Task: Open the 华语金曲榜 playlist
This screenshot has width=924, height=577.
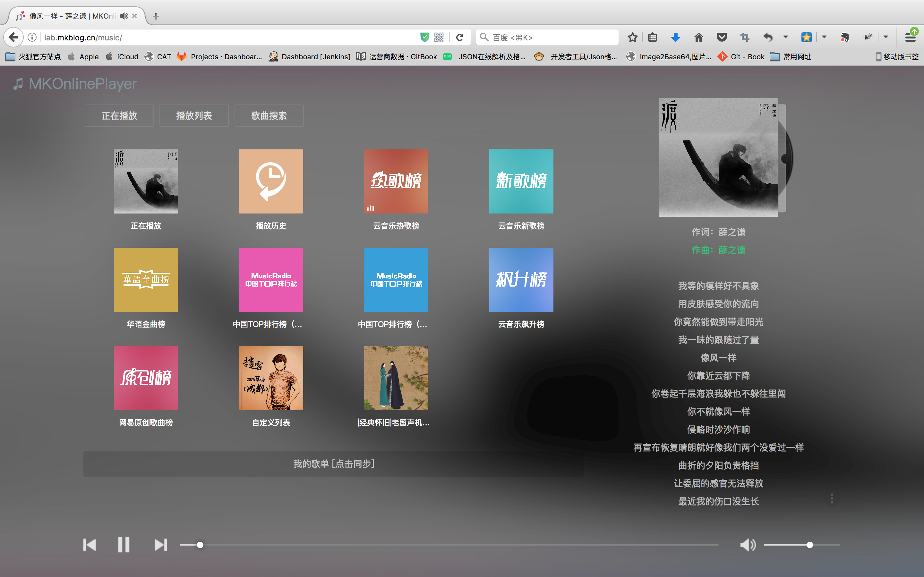Action: tap(146, 280)
